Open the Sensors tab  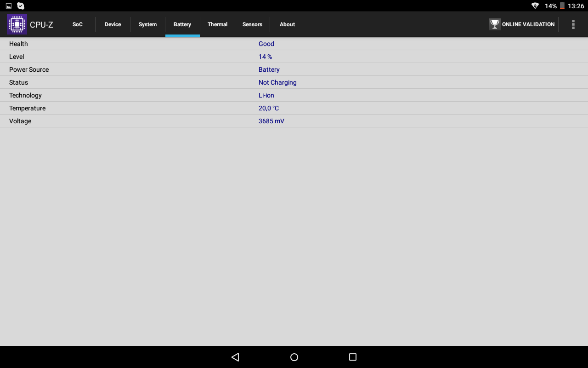pyautogui.click(x=252, y=24)
